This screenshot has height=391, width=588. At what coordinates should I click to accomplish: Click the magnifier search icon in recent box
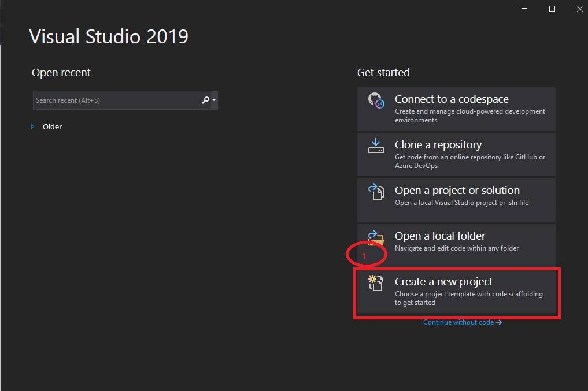pyautogui.click(x=205, y=100)
